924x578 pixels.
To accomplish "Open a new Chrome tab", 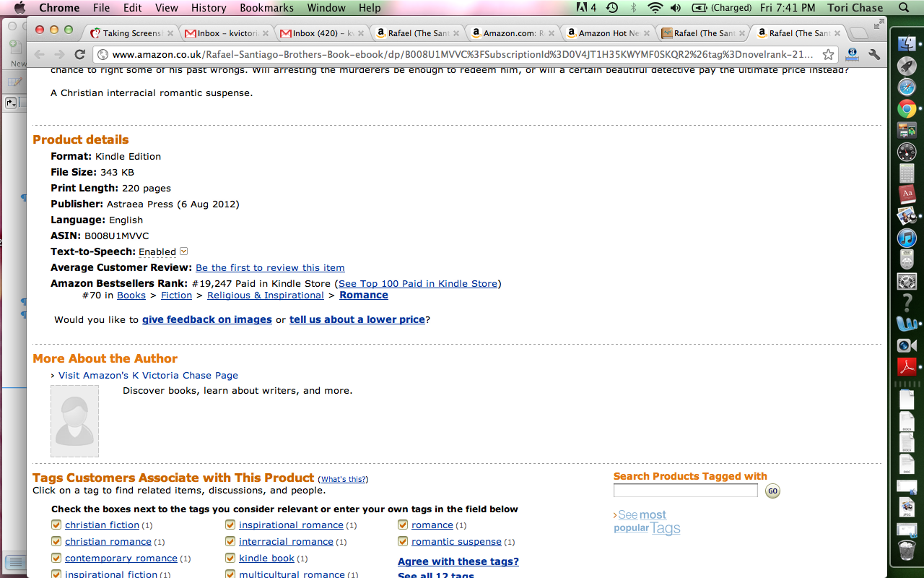I will tap(858, 33).
